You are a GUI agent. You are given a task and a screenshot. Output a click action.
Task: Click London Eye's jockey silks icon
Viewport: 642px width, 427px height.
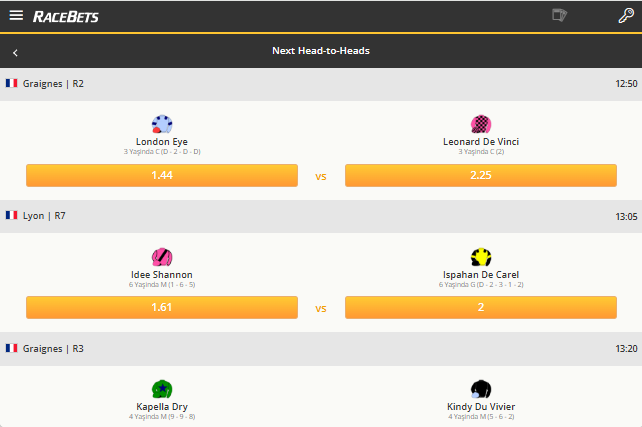[x=162, y=124]
